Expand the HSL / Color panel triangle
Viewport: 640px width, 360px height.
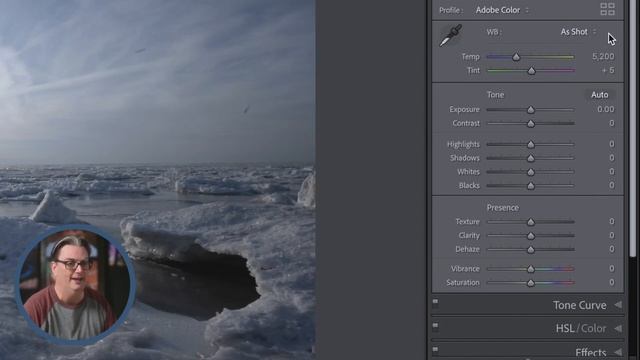click(618, 328)
